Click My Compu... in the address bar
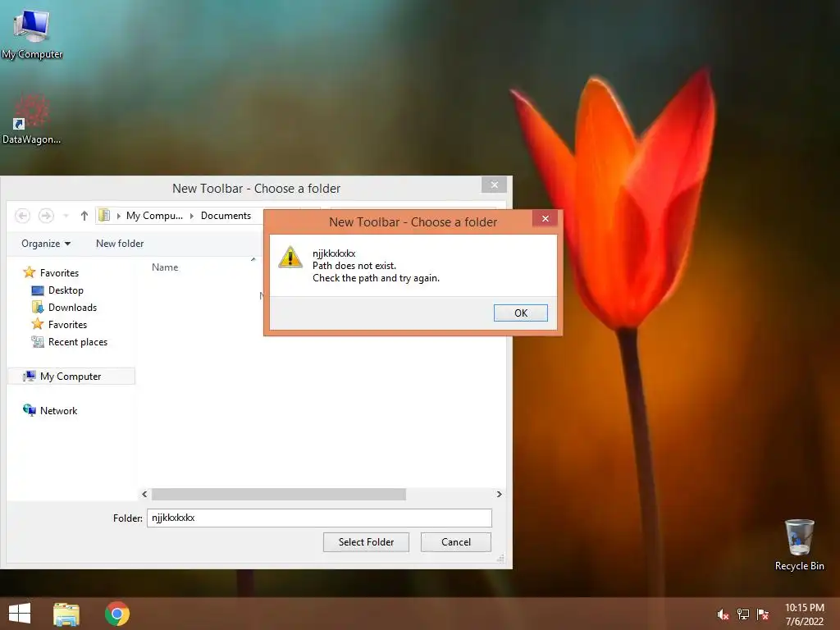This screenshot has height=630, width=840. (x=154, y=216)
